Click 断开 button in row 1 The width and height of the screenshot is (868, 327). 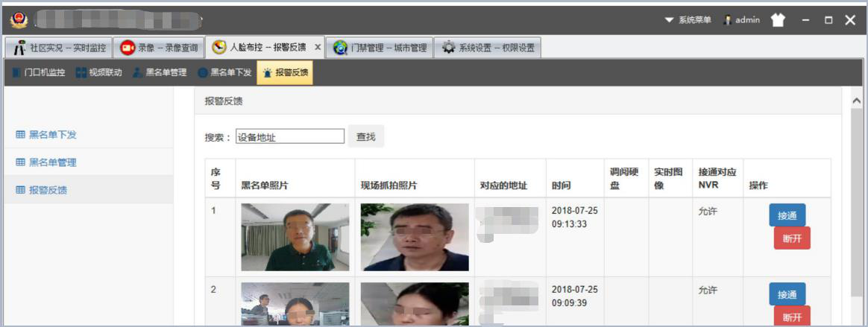pyautogui.click(x=792, y=238)
